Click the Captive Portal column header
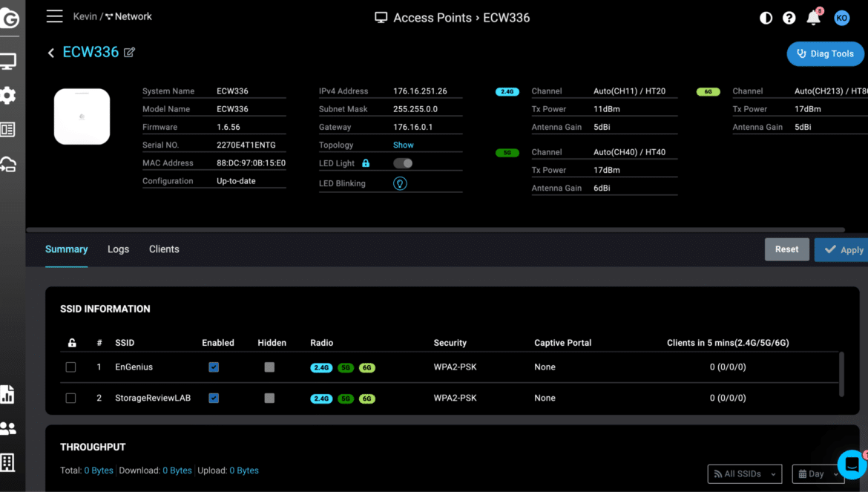868x492 pixels. pyautogui.click(x=563, y=343)
